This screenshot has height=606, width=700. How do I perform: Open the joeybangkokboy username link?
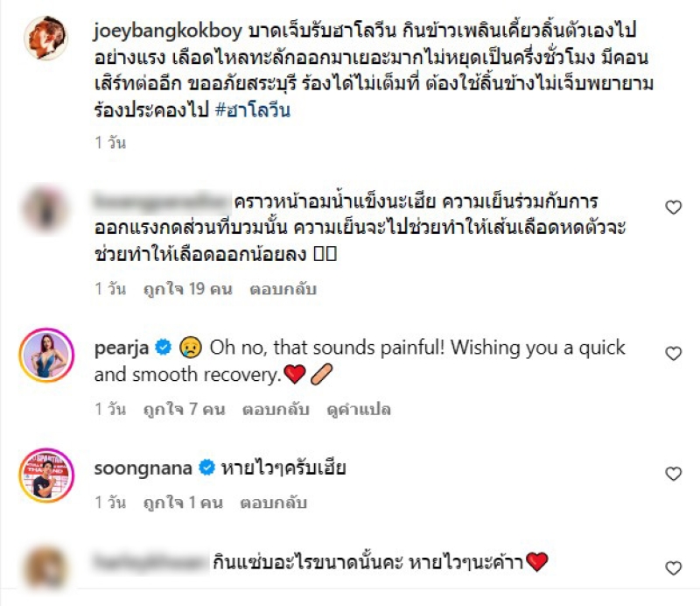coord(168,31)
